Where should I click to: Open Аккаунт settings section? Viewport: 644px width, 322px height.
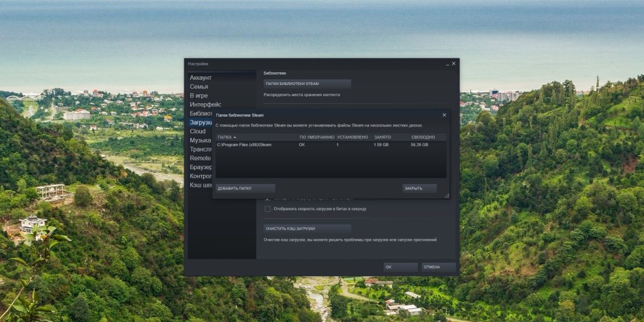201,77
